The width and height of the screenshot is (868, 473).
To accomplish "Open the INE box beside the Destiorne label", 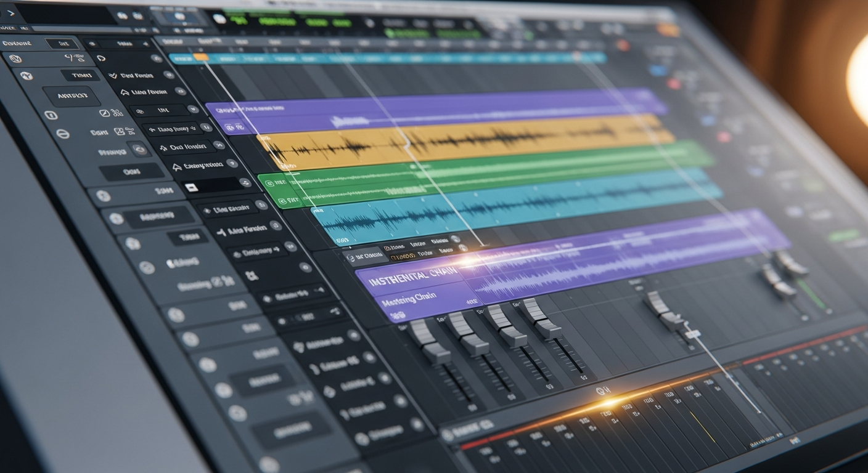I will coord(62,44).
